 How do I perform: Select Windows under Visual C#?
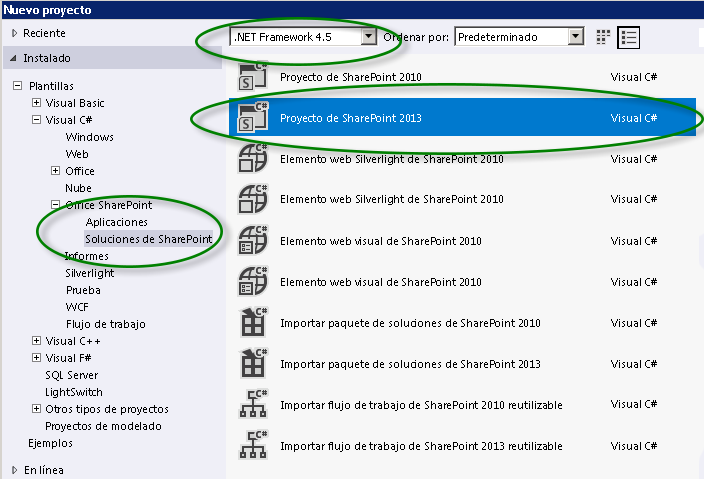click(89, 137)
